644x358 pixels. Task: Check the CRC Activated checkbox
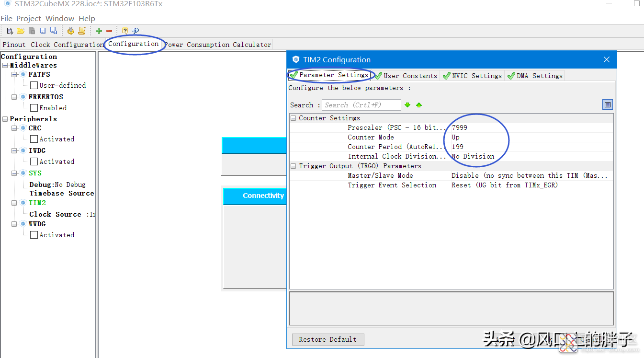(x=34, y=139)
